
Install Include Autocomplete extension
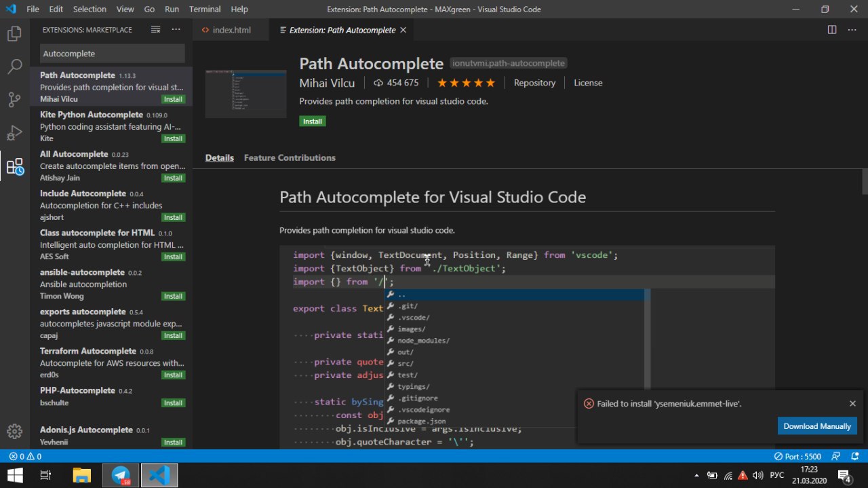[x=173, y=217]
